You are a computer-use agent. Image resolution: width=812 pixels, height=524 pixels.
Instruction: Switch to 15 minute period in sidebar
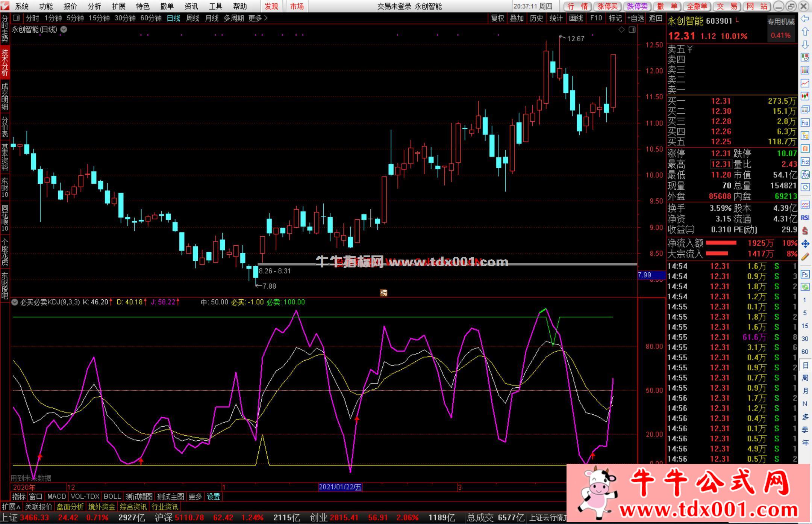(805, 326)
